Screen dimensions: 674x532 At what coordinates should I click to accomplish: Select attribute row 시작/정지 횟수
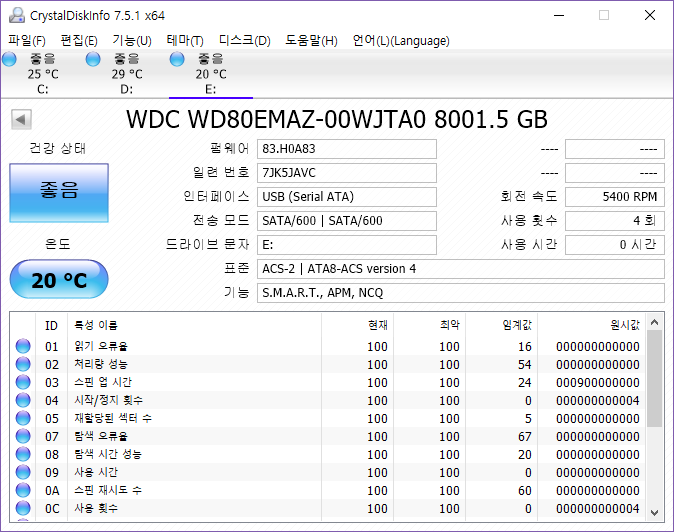click(328, 401)
